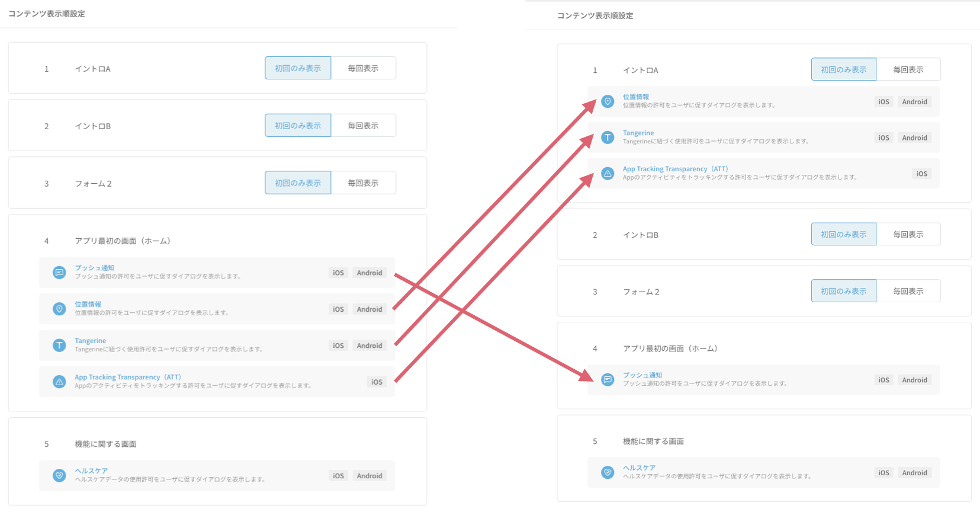Click 機能に関する画面 heading in right panel
The image size is (980, 515).
[653, 441]
